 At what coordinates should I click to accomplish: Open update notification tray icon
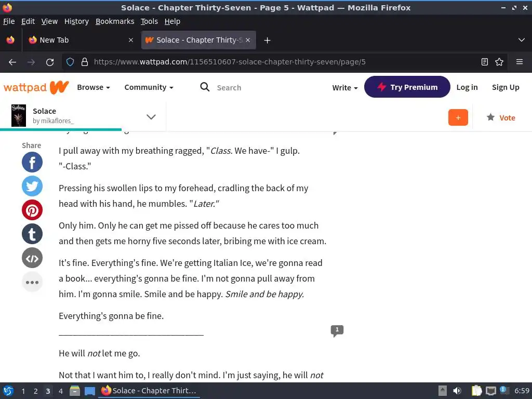point(503,390)
